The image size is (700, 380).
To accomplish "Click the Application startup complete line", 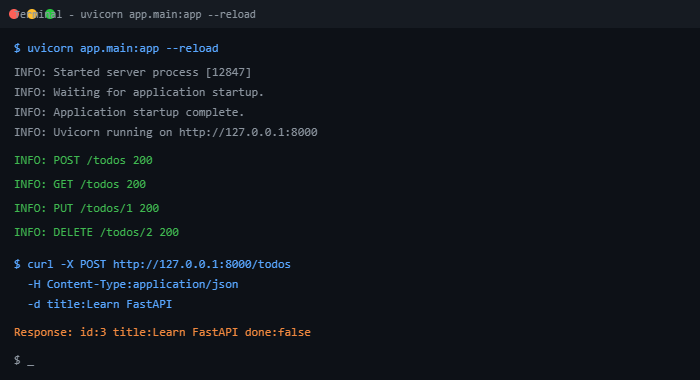I will coord(129,112).
